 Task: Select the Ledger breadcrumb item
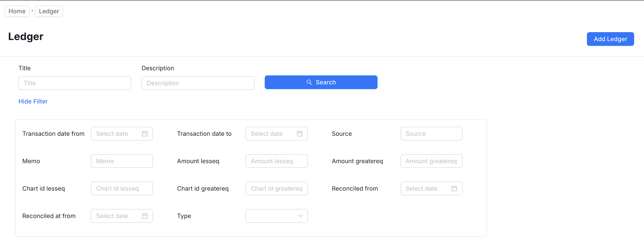pyautogui.click(x=49, y=11)
